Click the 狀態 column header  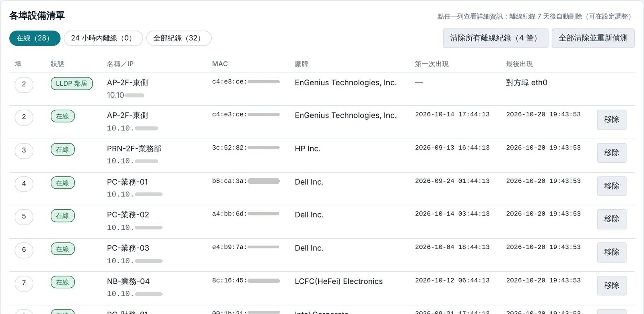(57, 64)
